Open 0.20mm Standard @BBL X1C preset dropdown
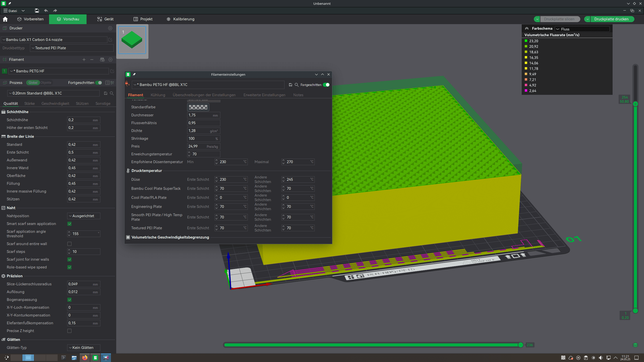The width and height of the screenshot is (644, 362). point(53,93)
